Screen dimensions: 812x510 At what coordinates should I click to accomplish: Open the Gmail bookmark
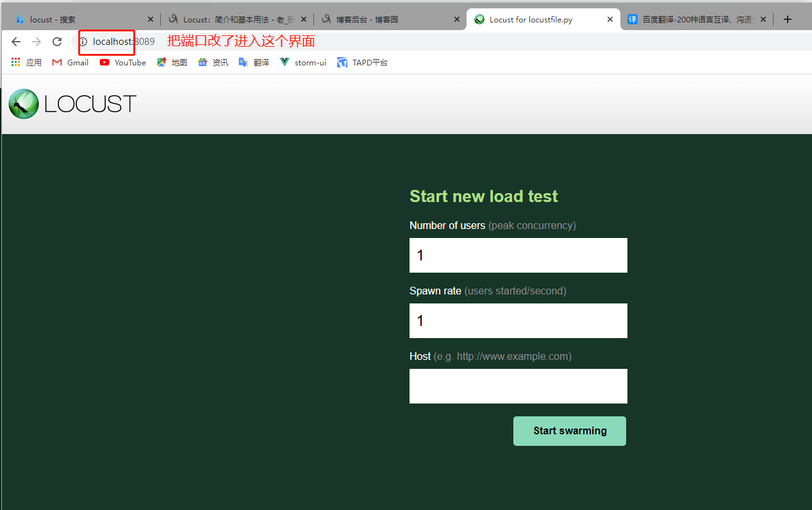[x=70, y=62]
